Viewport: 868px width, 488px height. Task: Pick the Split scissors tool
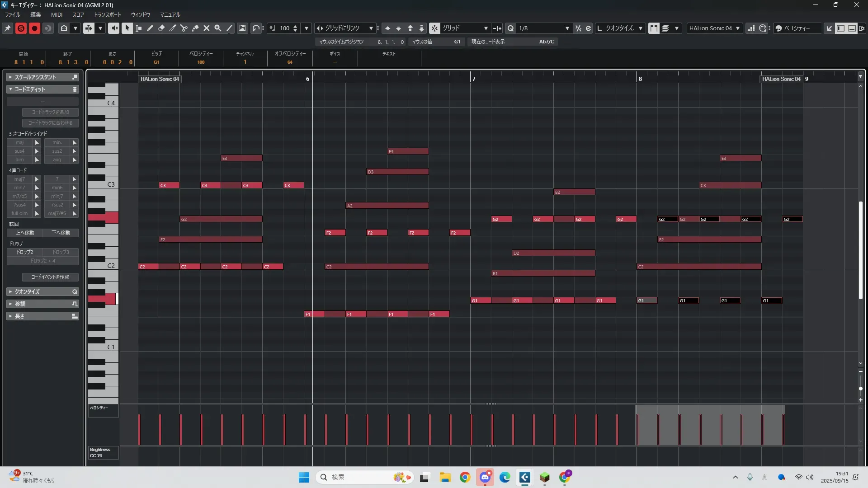[184, 28]
